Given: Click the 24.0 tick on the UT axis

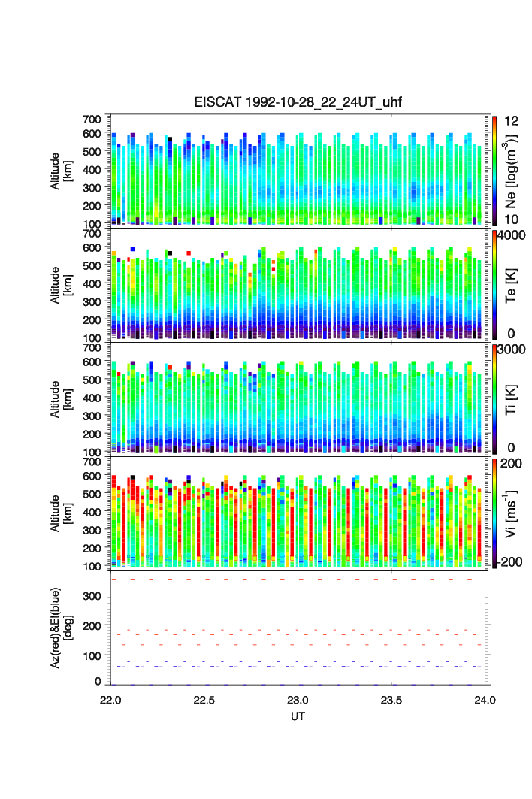Looking at the screenshot, I should pos(485,700).
